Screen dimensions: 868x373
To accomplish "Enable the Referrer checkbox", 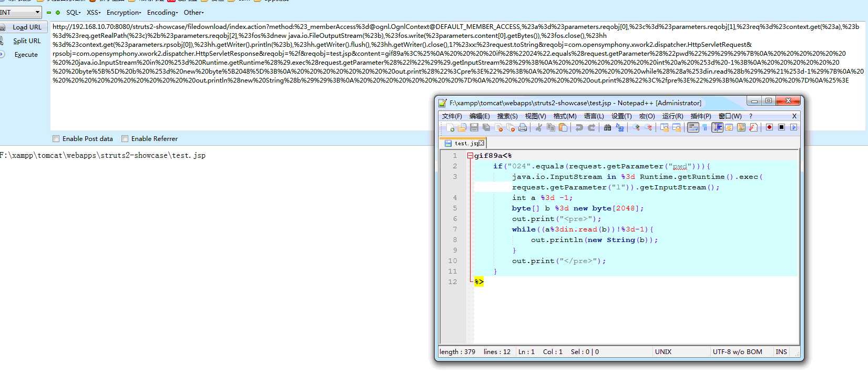I will coord(125,139).
